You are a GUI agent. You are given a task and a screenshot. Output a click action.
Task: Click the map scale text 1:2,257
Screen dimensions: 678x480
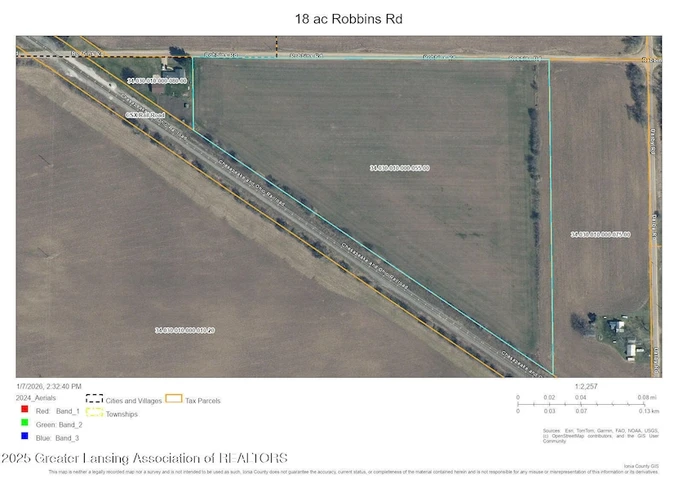click(586, 386)
